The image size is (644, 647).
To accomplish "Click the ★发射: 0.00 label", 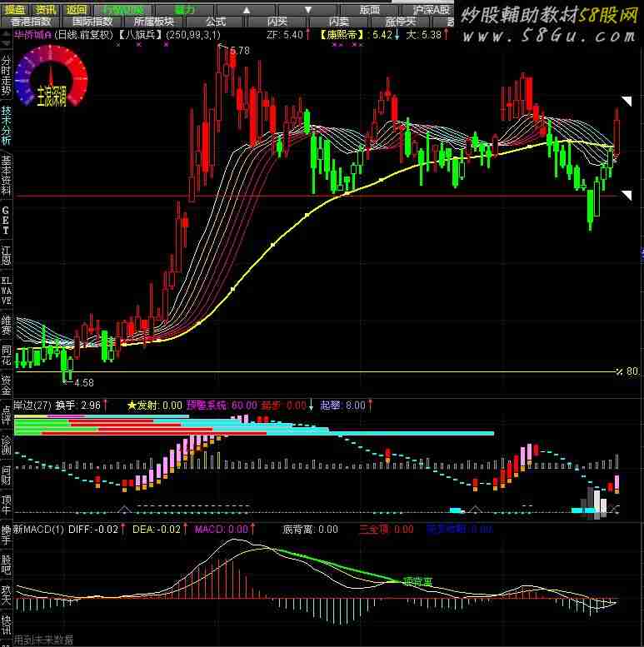I will tap(155, 406).
